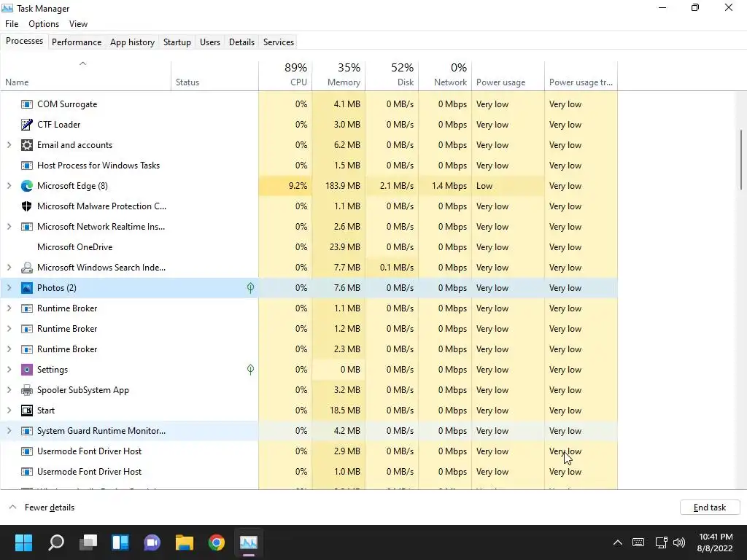The width and height of the screenshot is (747, 560).
Task: Click the Host Process for Windows Tasks icon
Action: point(27,166)
